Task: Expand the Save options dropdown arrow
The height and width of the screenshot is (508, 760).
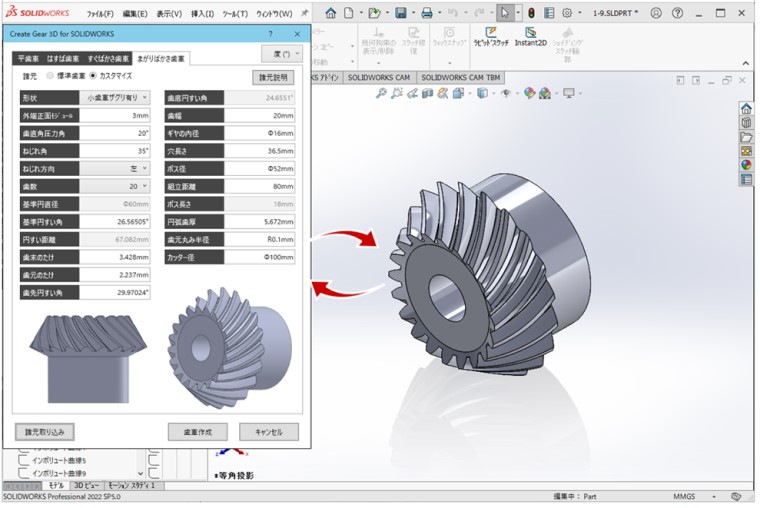Action: [413, 13]
